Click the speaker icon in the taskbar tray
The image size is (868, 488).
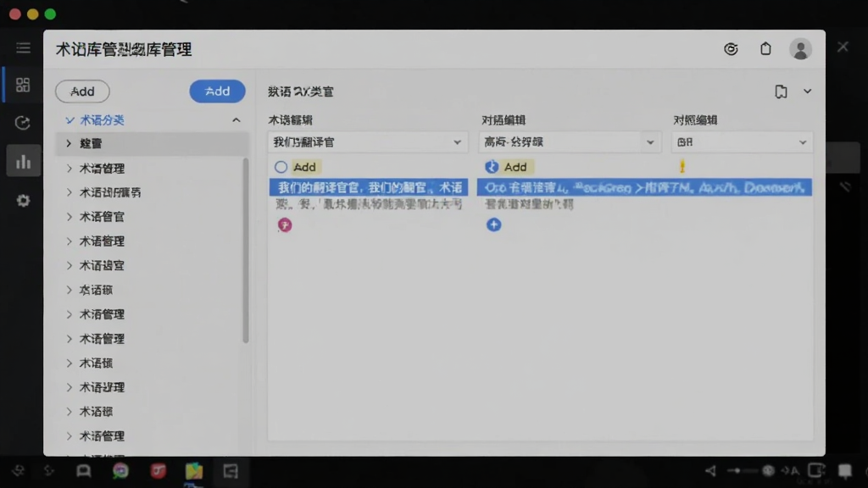[x=710, y=471]
